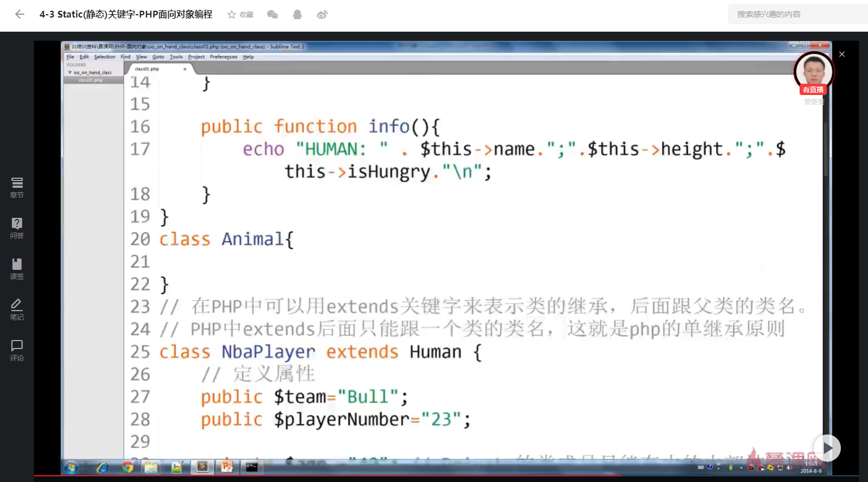The width and height of the screenshot is (868, 482).
Task: Collapse the oo_on_hand_class folder in FOLDERS
Action: [70, 72]
